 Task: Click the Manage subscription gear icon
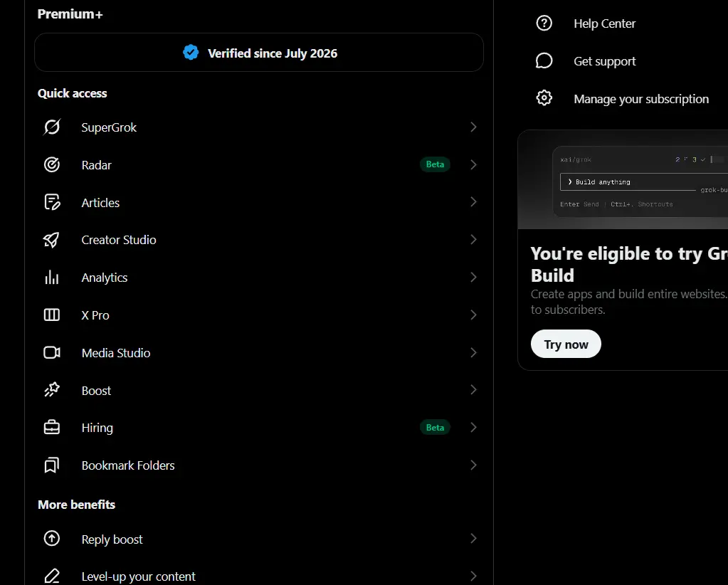[x=544, y=98]
